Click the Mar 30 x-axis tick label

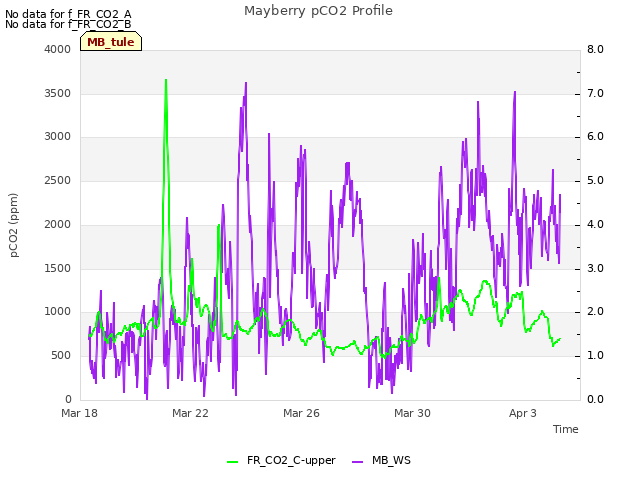click(x=412, y=413)
